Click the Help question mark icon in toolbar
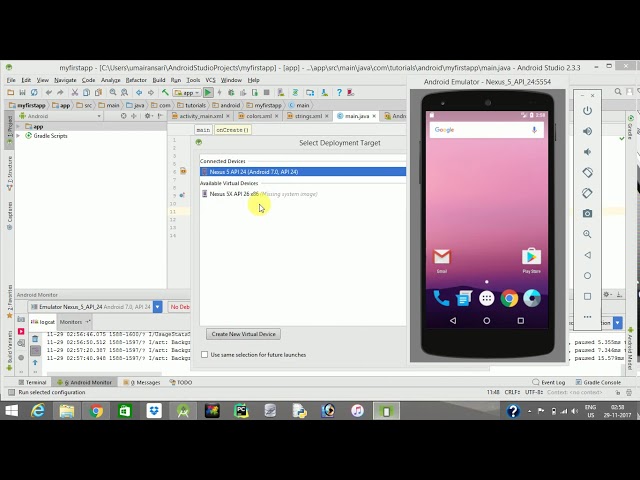This screenshot has width=640, height=480. 339,93
